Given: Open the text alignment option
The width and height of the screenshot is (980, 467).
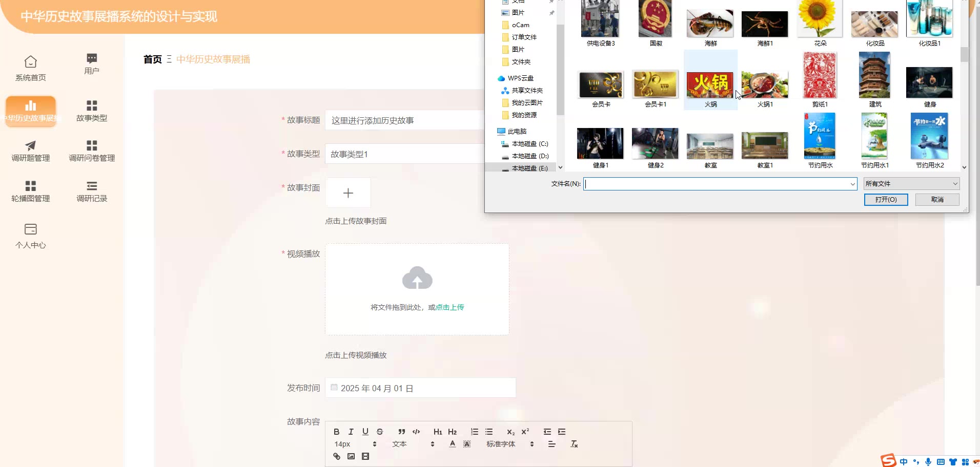Looking at the screenshot, I should click(x=552, y=444).
